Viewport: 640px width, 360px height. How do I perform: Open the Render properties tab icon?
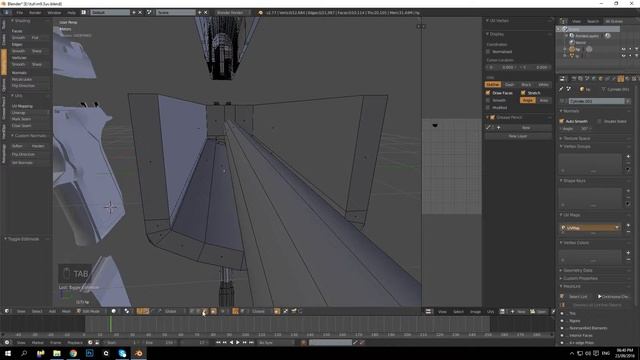tap(573, 79)
